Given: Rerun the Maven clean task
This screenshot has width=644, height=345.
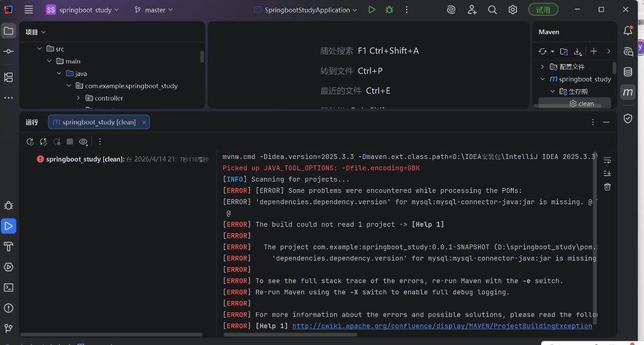Looking at the screenshot, I should pyautogui.click(x=30, y=141).
